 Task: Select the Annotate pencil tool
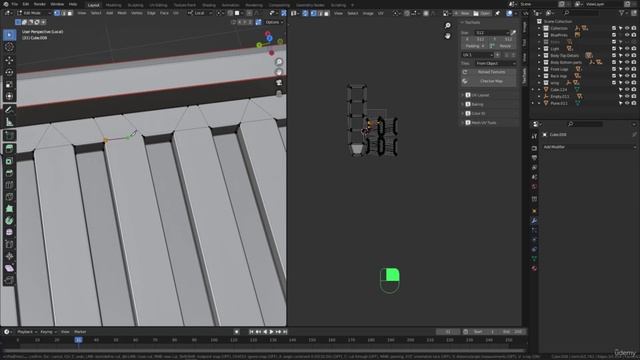click(x=9, y=109)
